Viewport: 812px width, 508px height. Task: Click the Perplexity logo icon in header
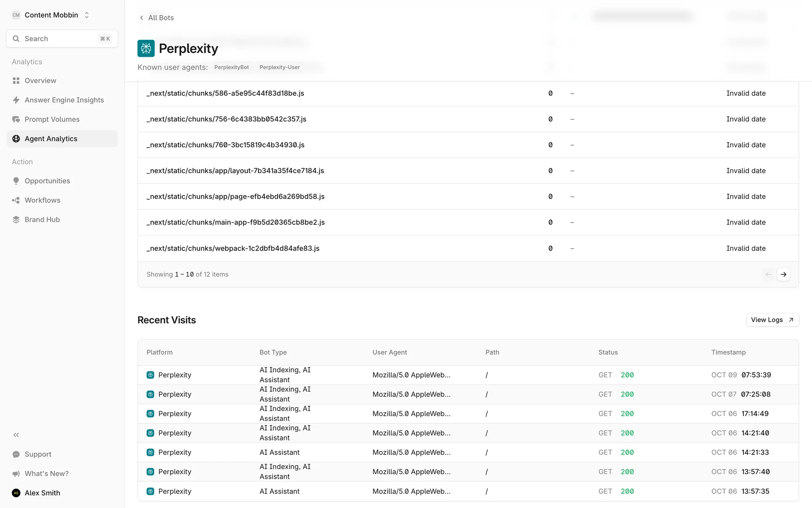pos(146,48)
